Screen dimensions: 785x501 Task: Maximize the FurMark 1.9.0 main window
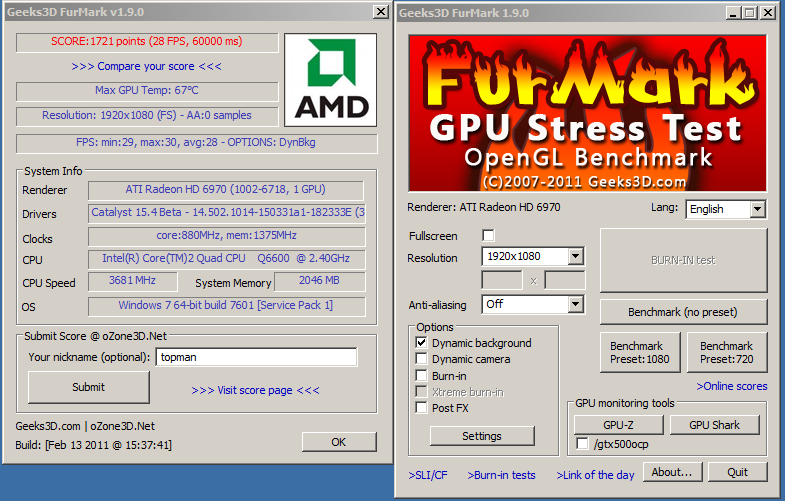(x=749, y=13)
